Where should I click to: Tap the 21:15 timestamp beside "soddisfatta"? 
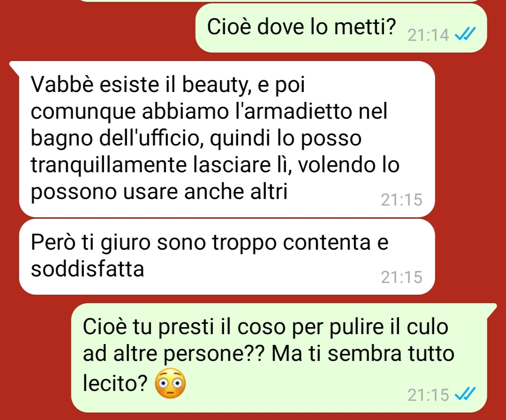tap(401, 277)
